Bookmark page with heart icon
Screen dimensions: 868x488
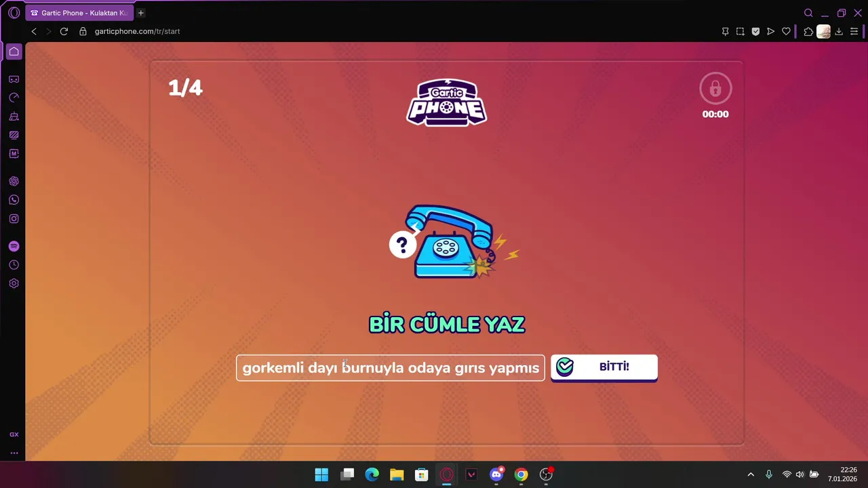786,31
